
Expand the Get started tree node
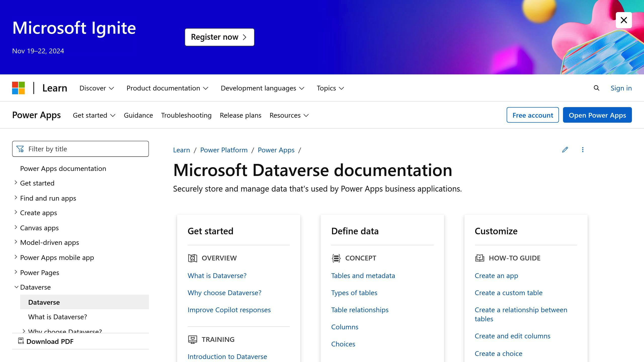click(x=16, y=183)
